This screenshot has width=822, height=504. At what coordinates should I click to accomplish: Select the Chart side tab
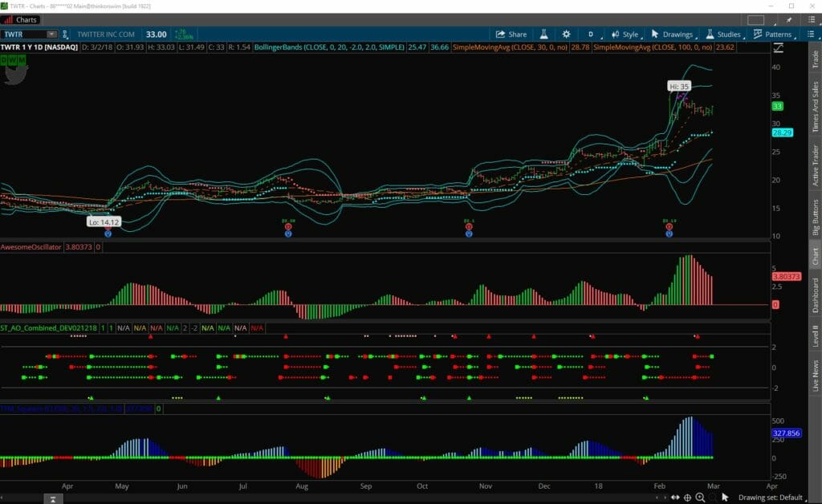click(x=816, y=256)
